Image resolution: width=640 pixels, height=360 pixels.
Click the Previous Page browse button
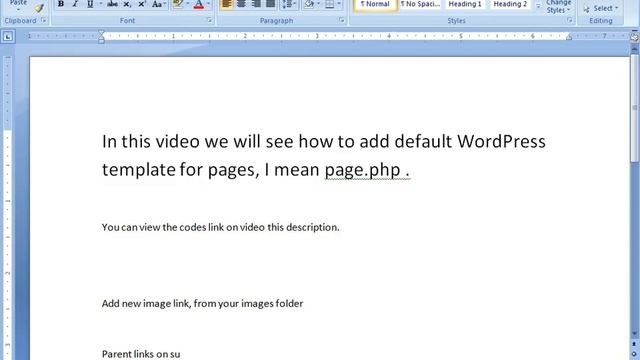pyautogui.click(x=634, y=344)
